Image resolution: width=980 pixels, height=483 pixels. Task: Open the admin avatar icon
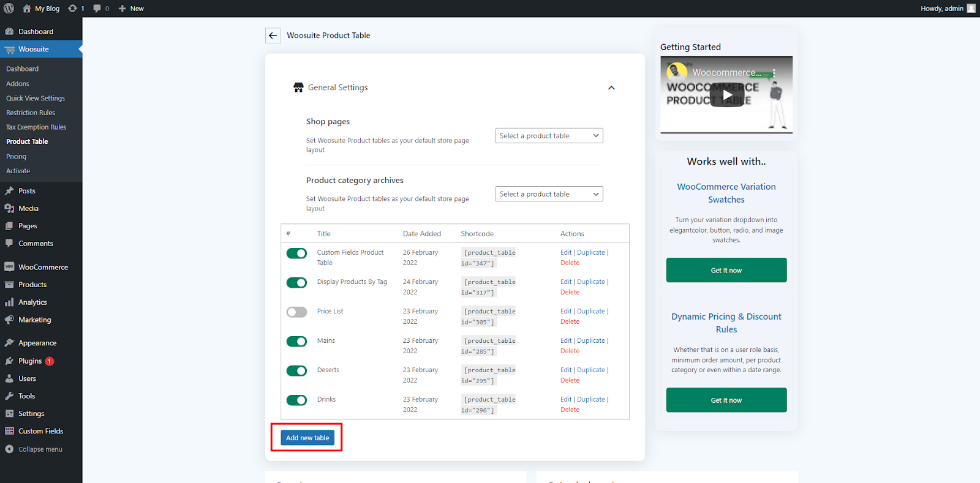[971, 9]
